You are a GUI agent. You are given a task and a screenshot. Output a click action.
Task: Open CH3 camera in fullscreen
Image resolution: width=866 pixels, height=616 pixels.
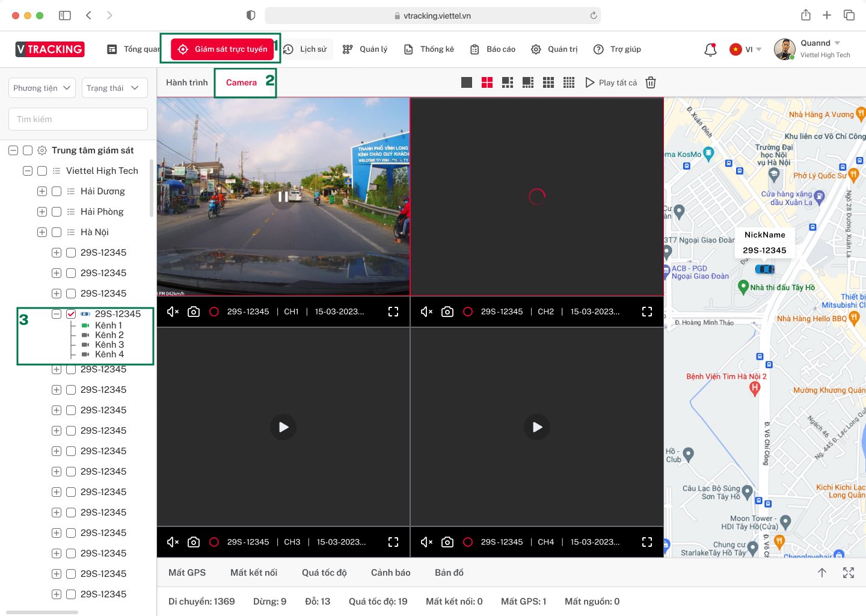[393, 542]
